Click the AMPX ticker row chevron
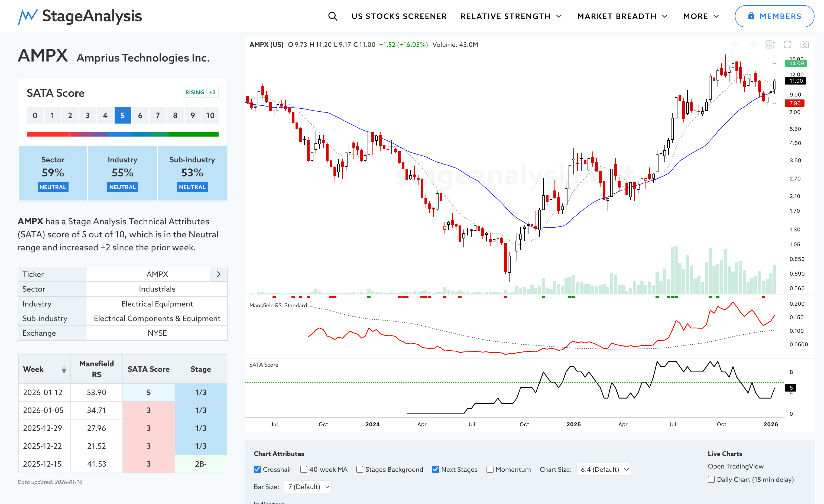The height and width of the screenshot is (504, 824). (x=219, y=274)
